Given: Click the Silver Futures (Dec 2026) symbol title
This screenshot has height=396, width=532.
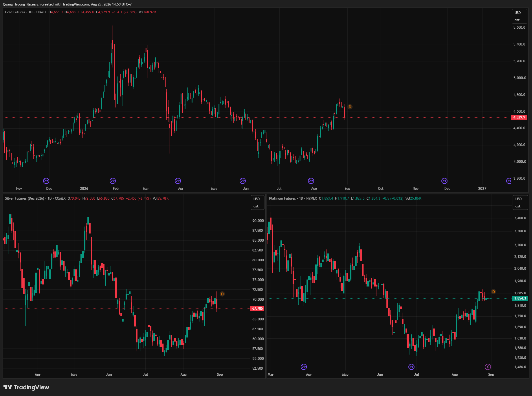Looking at the screenshot, I should (25, 198).
